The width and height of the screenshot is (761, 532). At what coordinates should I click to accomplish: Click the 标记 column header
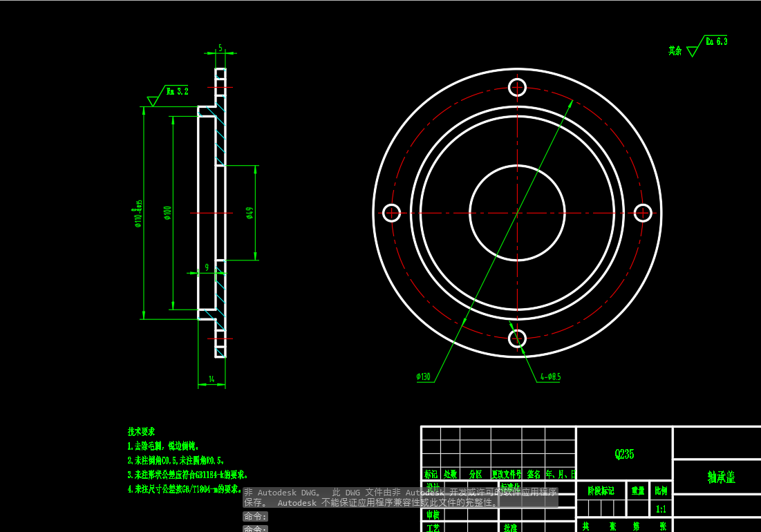click(431, 474)
